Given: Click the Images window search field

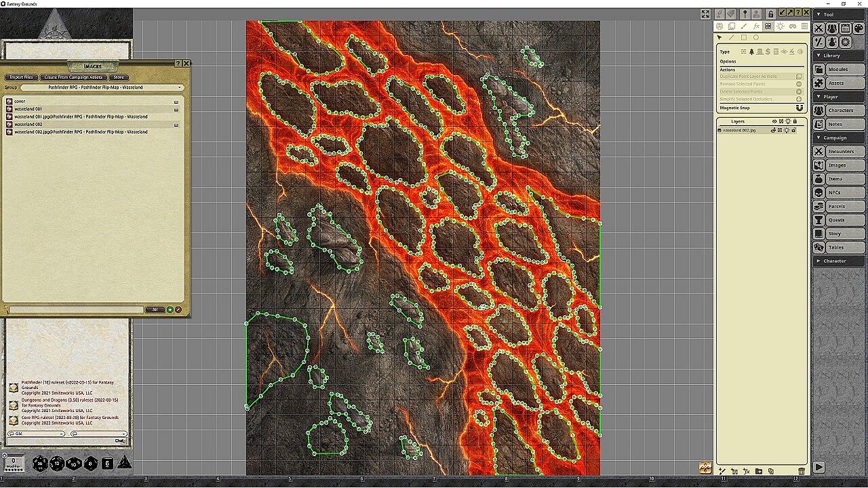Looking at the screenshot, I should (77, 310).
